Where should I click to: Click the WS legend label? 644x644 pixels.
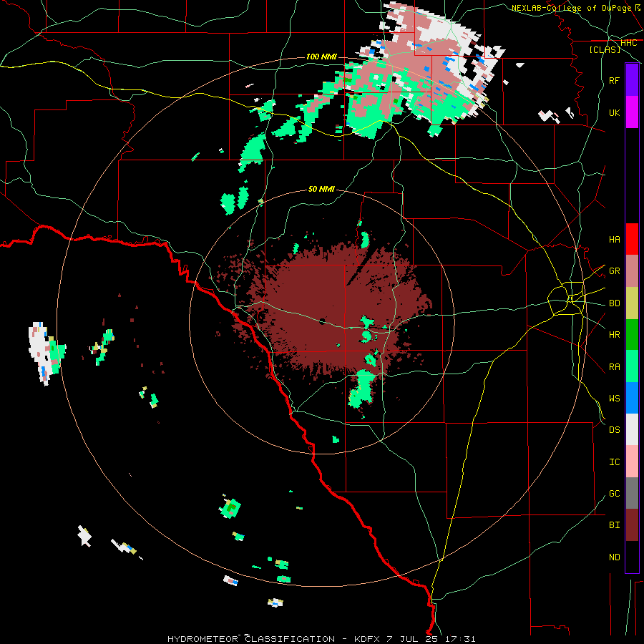tap(614, 399)
